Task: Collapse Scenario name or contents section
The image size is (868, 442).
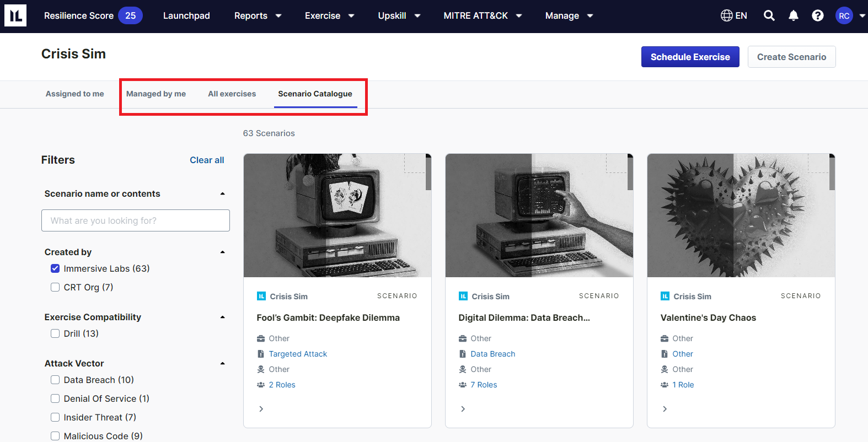Action: pyautogui.click(x=223, y=193)
